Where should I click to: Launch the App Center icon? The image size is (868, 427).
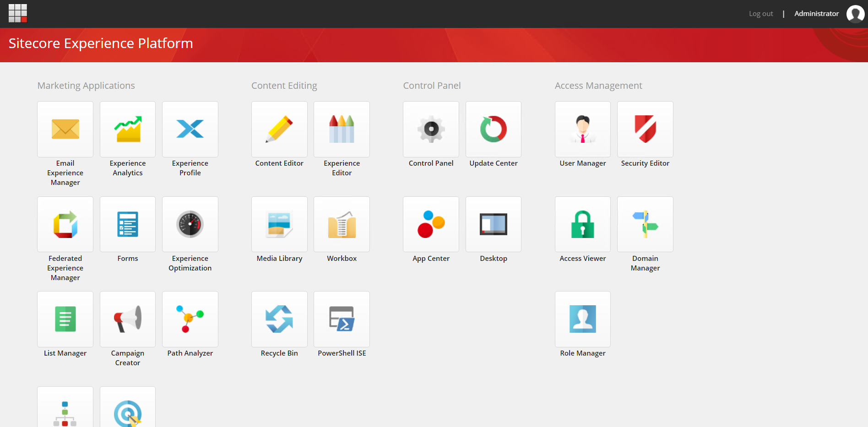click(431, 224)
